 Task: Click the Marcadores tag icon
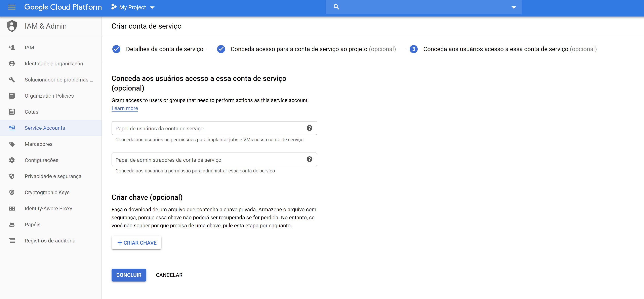[12, 144]
